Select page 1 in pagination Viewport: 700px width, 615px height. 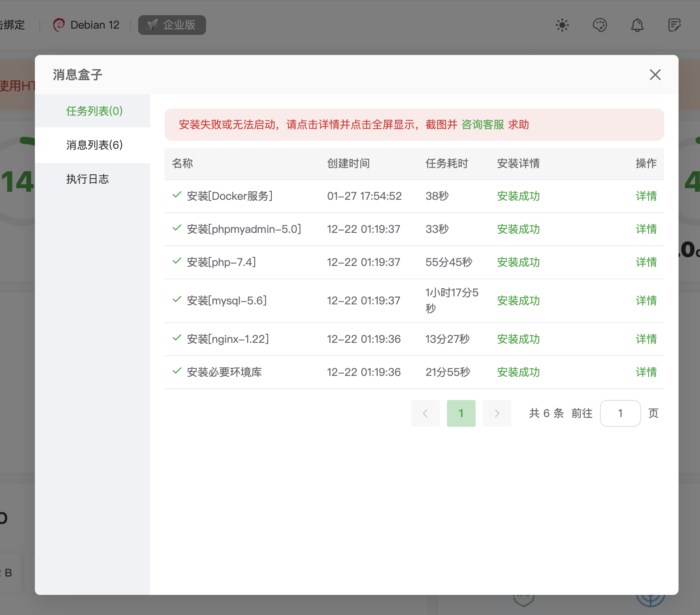pyautogui.click(x=461, y=413)
